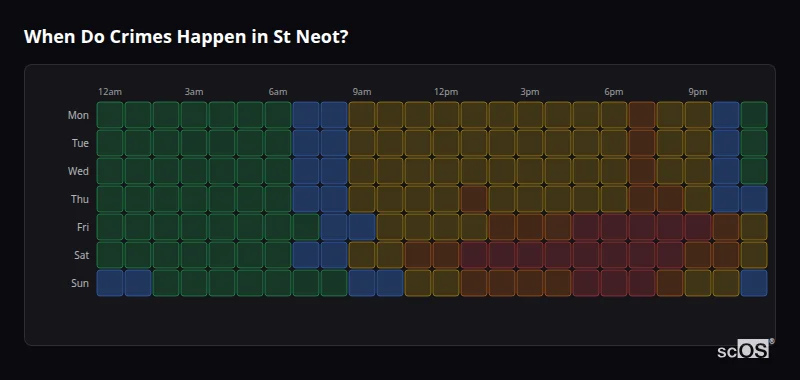This screenshot has width=800, height=380.
Task: Select the Wednesday 6pm cell
Action: [614, 171]
